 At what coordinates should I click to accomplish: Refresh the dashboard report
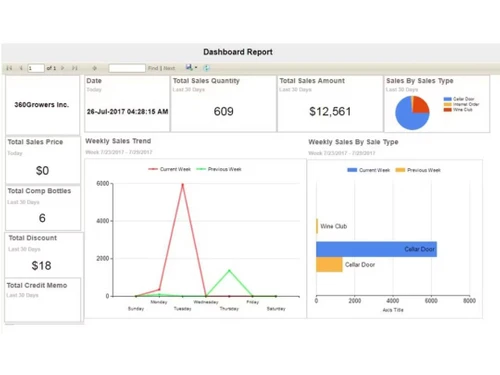(206, 68)
